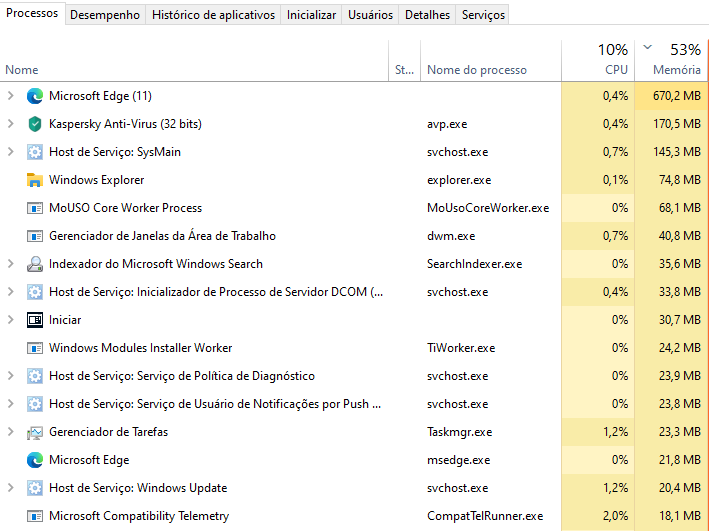The width and height of the screenshot is (709, 531).
Task: Click the avp.exe process name cell
Action: click(x=447, y=124)
